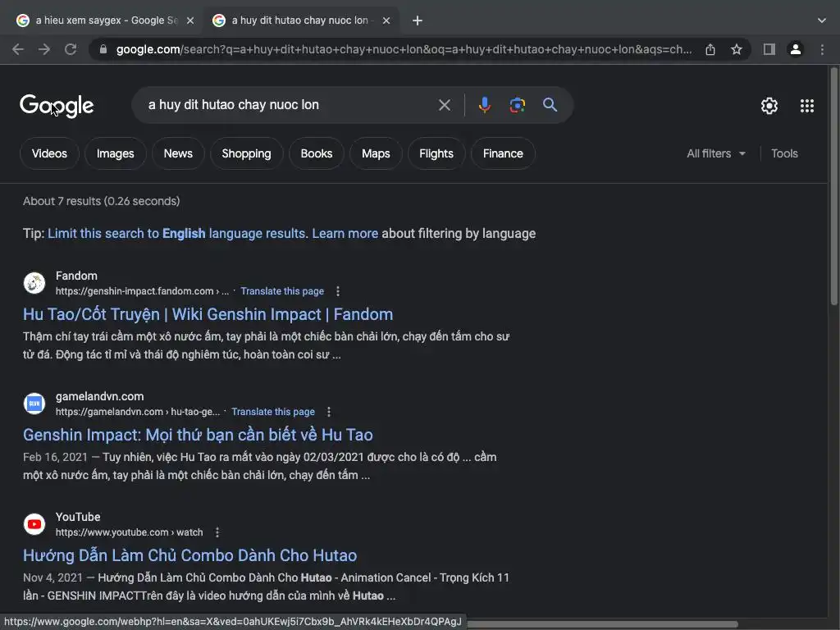Close the 'a hieu xem saygex' tab
Image resolution: width=840 pixels, height=630 pixels.
tap(190, 21)
